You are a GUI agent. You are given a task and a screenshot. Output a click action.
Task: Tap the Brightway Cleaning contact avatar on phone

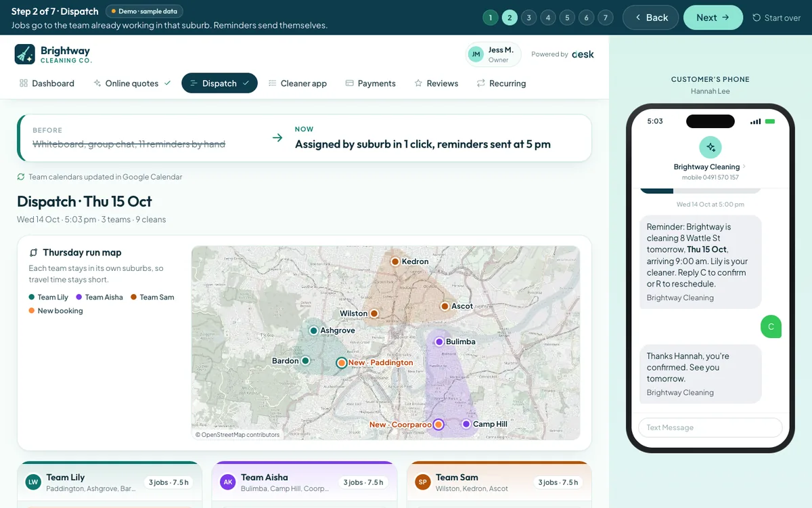(710, 147)
